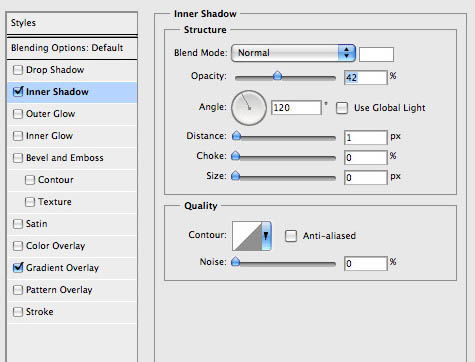Click the shadow color swatch

pyautogui.click(x=376, y=54)
